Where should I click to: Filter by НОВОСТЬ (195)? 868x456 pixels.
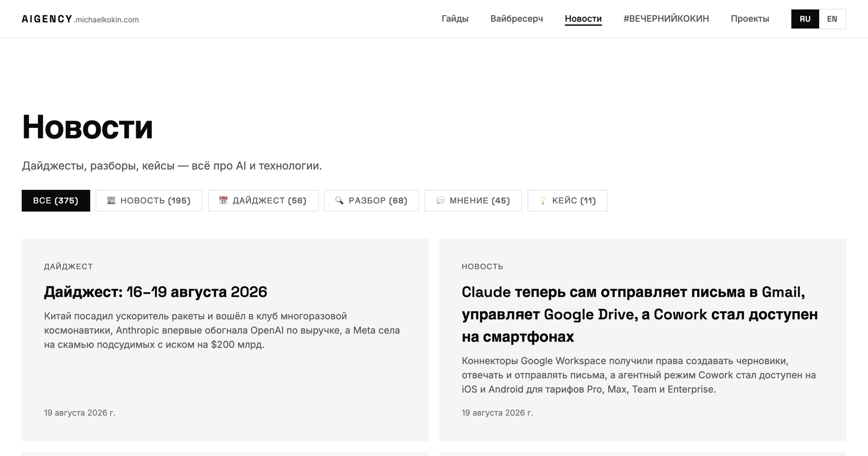(x=149, y=201)
